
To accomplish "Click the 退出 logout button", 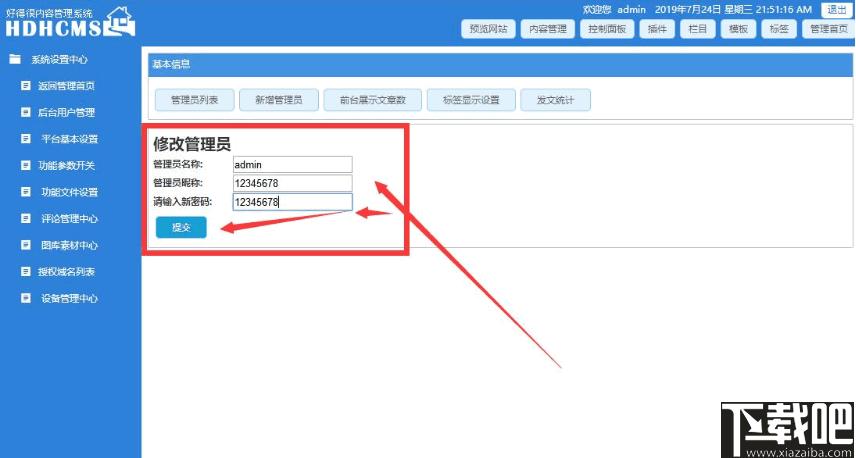I will pos(836,9).
